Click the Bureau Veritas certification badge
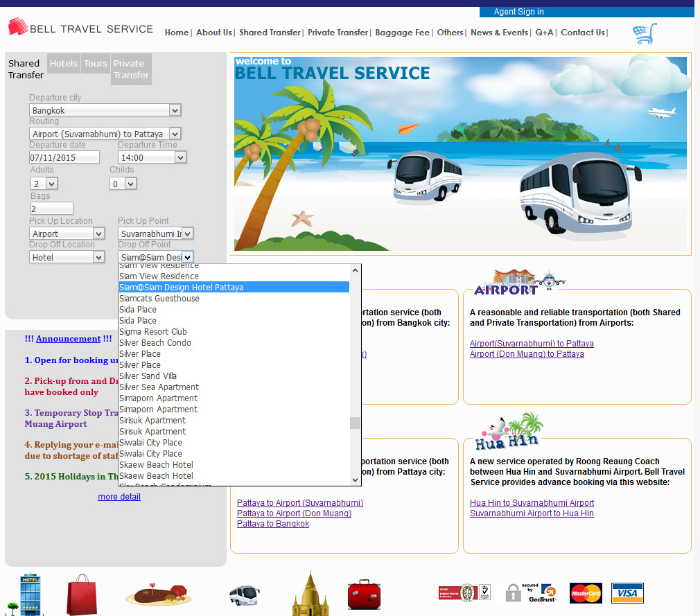The image size is (700, 616). coord(465,593)
